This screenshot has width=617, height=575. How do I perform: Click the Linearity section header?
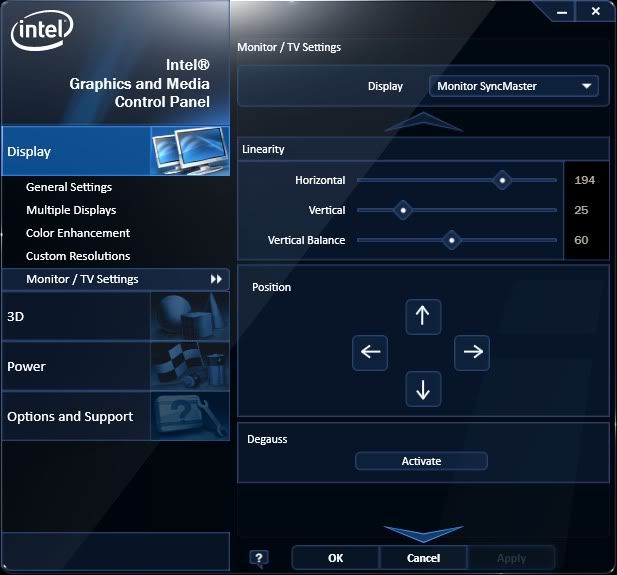[423, 149]
